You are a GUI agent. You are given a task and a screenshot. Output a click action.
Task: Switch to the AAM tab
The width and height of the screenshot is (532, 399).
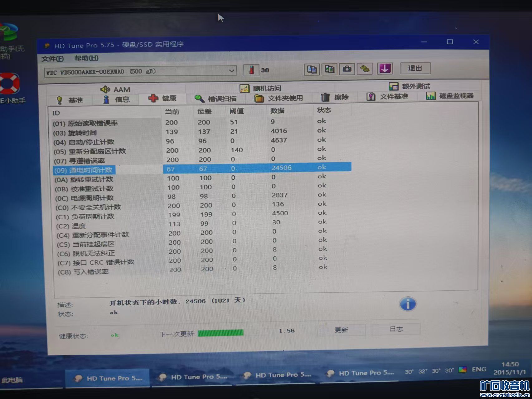(115, 90)
